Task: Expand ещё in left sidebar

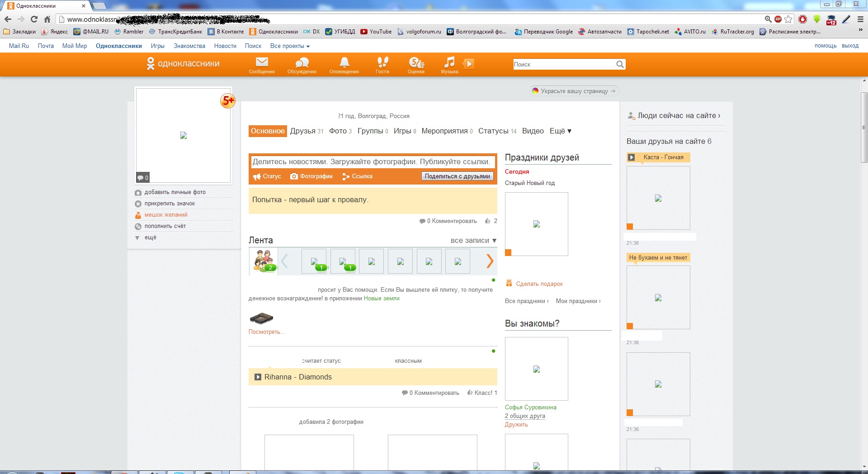Action: coord(150,237)
